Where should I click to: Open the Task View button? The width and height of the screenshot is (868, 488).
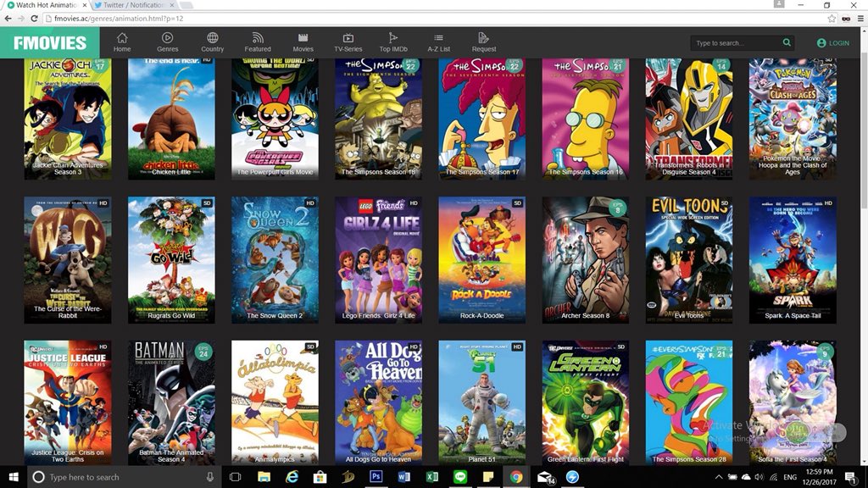[236, 477]
